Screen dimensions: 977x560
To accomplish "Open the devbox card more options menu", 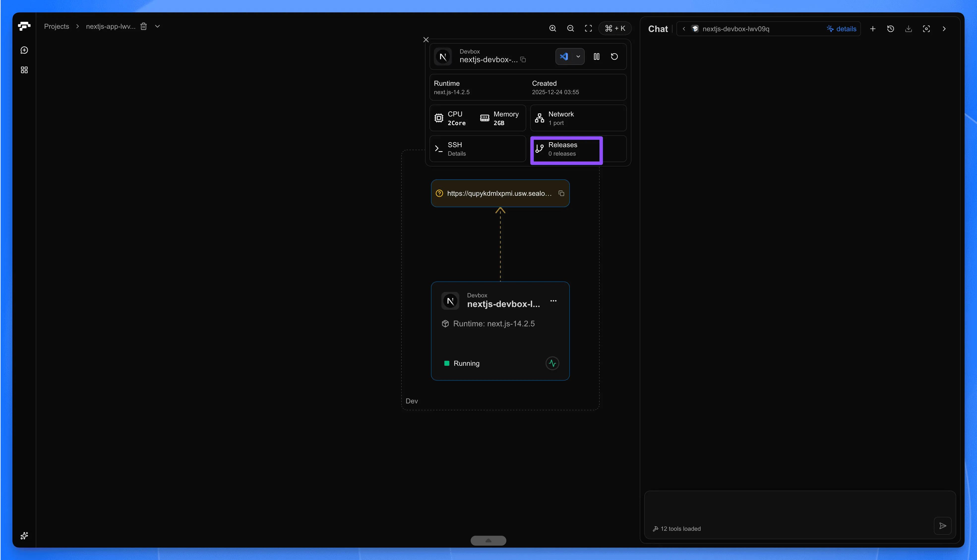I will point(553,301).
